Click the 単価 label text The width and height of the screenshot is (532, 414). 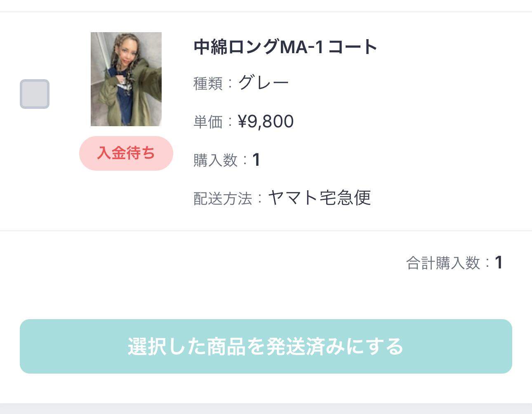208,122
